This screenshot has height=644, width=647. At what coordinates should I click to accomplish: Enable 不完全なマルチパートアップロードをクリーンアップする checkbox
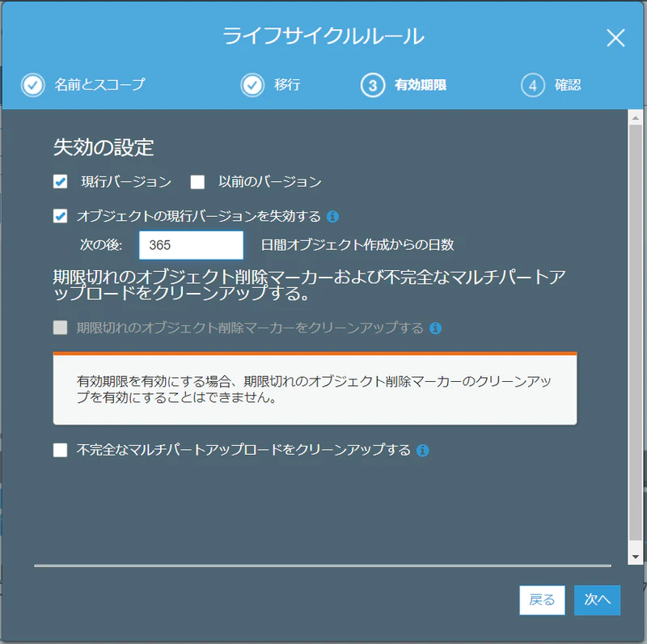pos(60,450)
